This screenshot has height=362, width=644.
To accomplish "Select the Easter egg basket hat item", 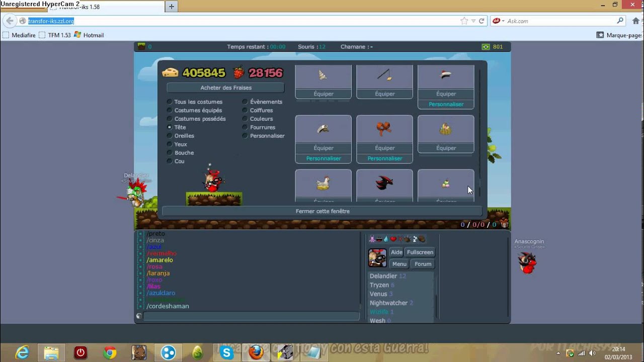I will (446, 129).
